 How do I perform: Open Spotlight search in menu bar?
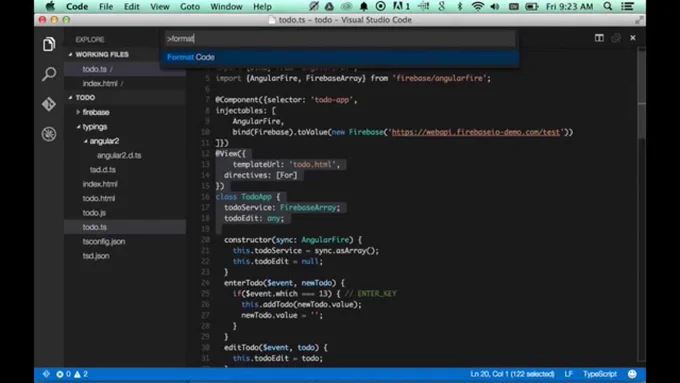click(608, 7)
